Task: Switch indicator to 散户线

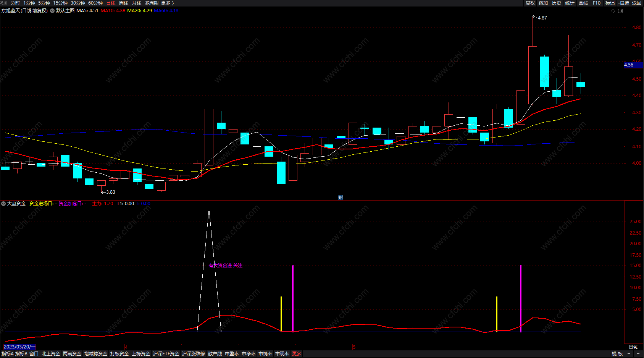Action: (215, 354)
